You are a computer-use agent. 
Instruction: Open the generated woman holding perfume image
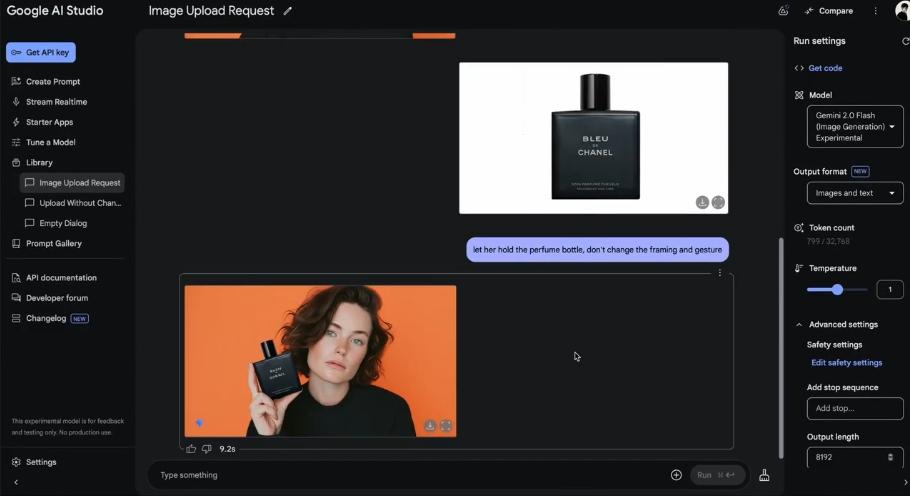pyautogui.click(x=320, y=361)
